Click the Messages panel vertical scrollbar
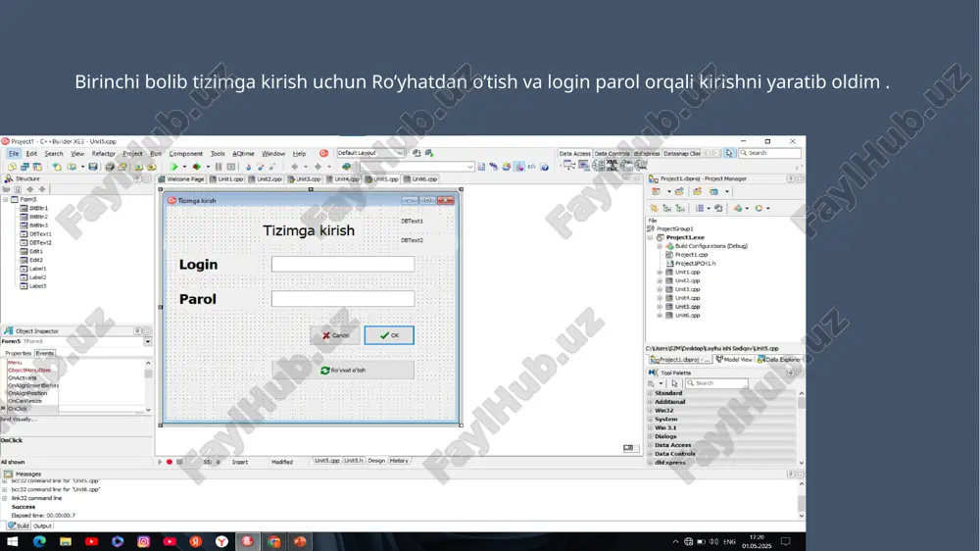This screenshot has width=980, height=551. 802,500
